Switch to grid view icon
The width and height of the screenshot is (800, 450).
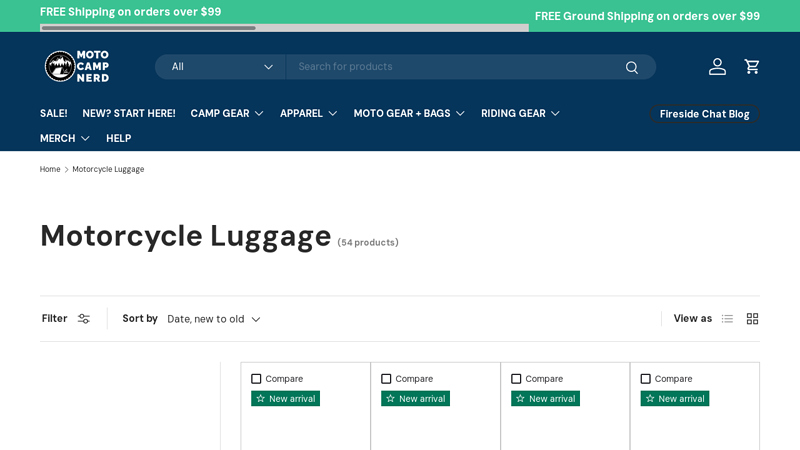coord(752,319)
